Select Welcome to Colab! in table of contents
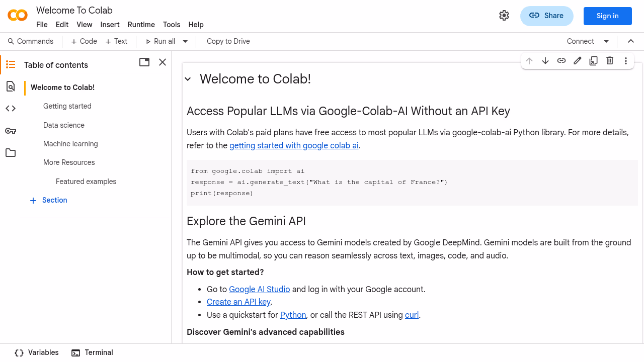This screenshot has width=644, height=362. [62, 87]
